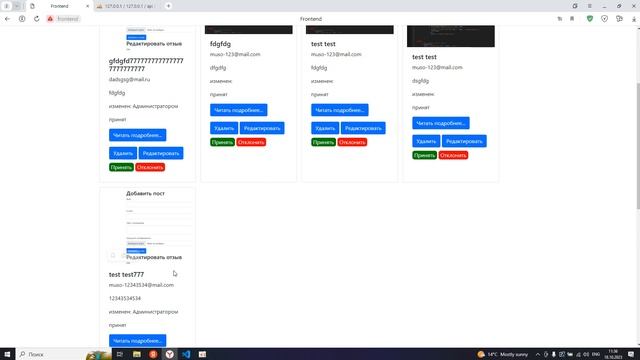Screen dimensions: 640x360
Task: Close the Frontend tab with its X
Action: tap(87, 6)
